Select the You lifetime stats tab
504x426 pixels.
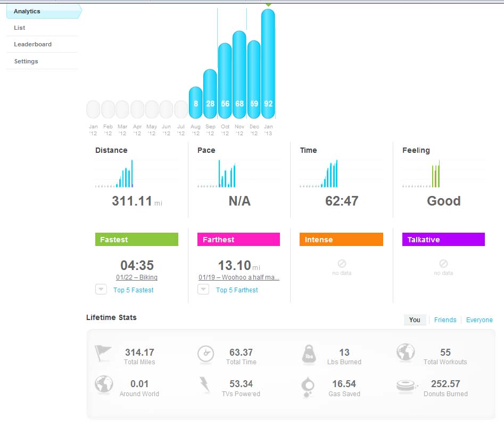pos(415,320)
